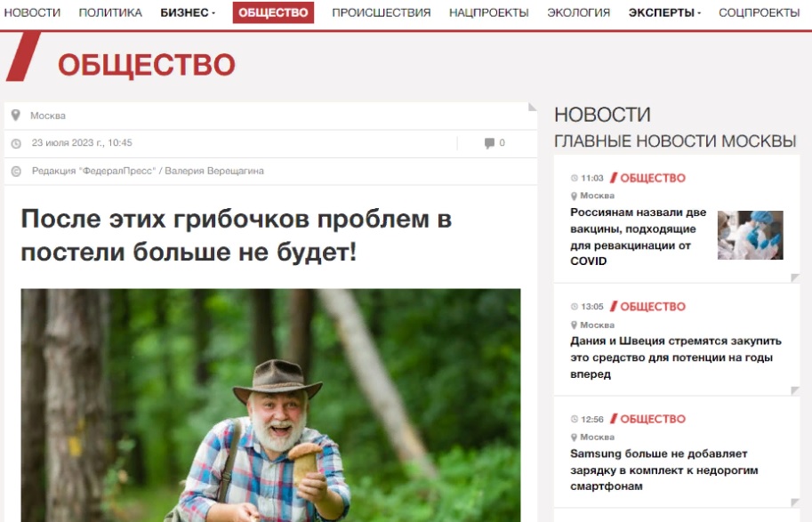Open article about Дания и Швеция средство
The height and width of the screenshot is (522, 812).
click(675, 357)
